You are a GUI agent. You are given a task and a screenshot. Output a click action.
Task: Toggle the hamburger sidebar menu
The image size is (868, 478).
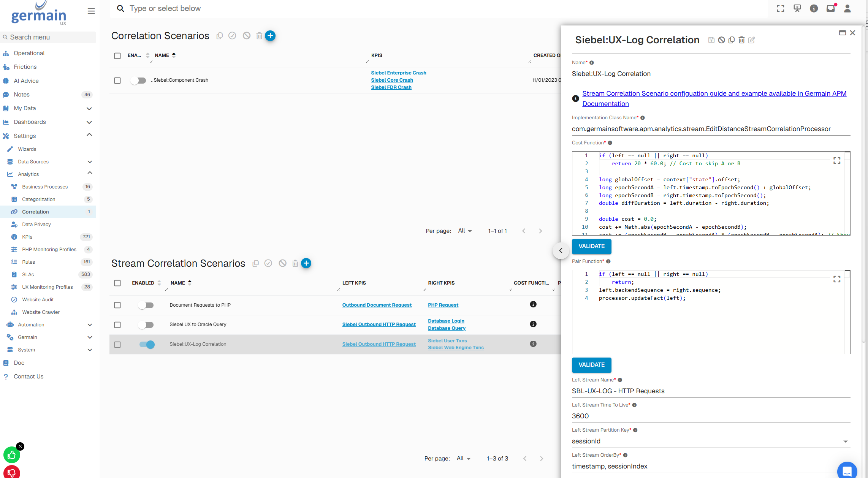pos(91,11)
